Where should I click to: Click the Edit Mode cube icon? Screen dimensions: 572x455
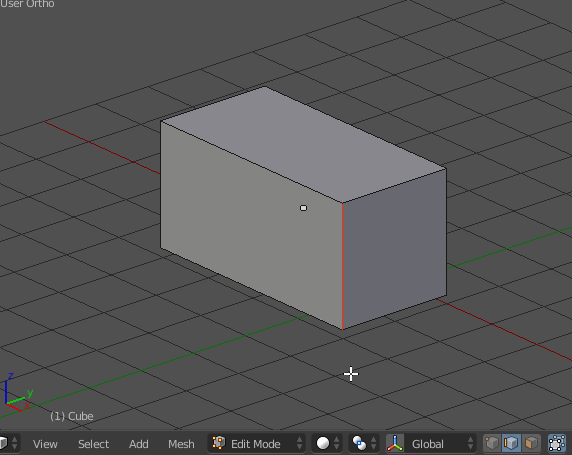pos(219,443)
